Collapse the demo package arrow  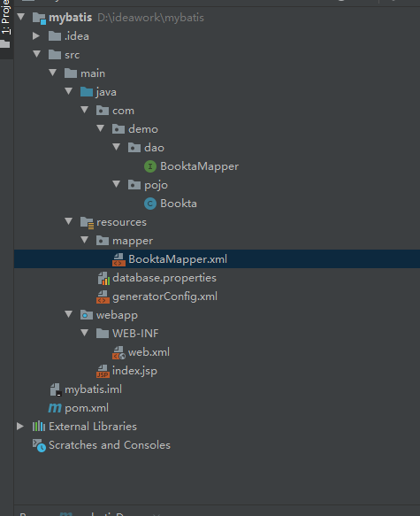coord(100,128)
